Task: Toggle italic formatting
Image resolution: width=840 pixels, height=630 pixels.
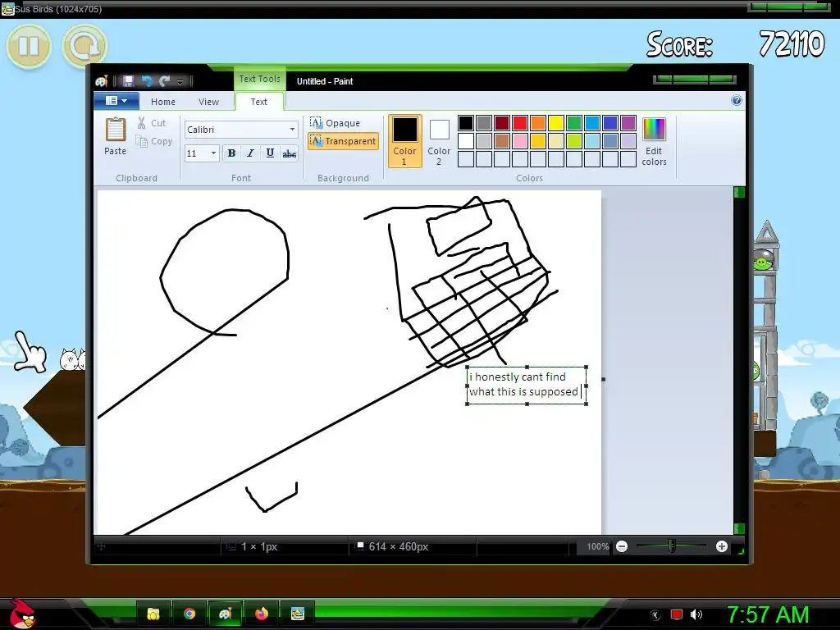Action: 250,153
